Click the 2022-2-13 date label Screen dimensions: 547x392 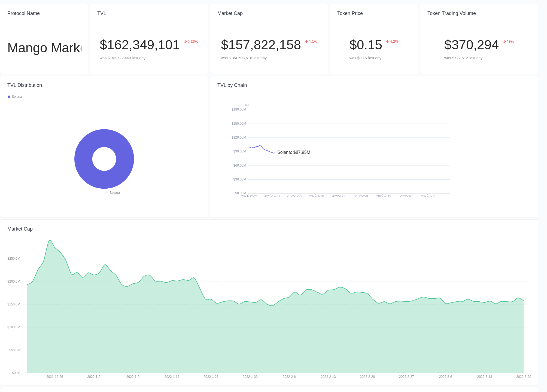pos(328,377)
